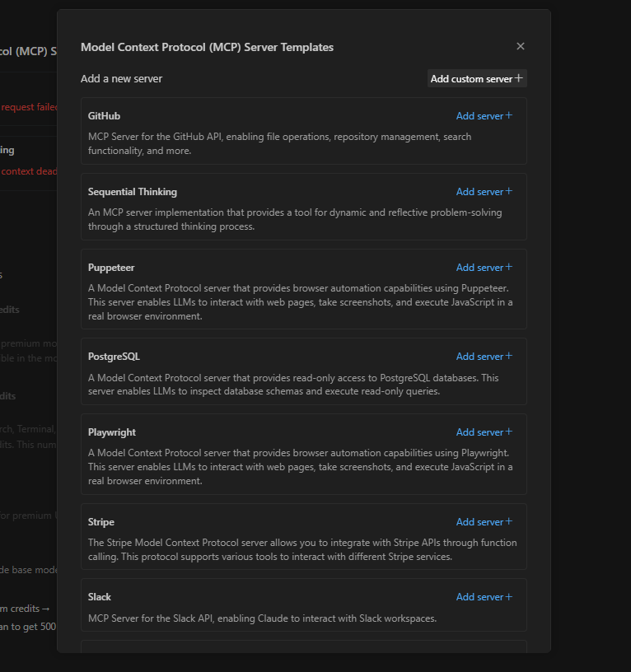Click 'request failed' error in background page
Viewport: 631px width, 672px height.
click(x=29, y=107)
